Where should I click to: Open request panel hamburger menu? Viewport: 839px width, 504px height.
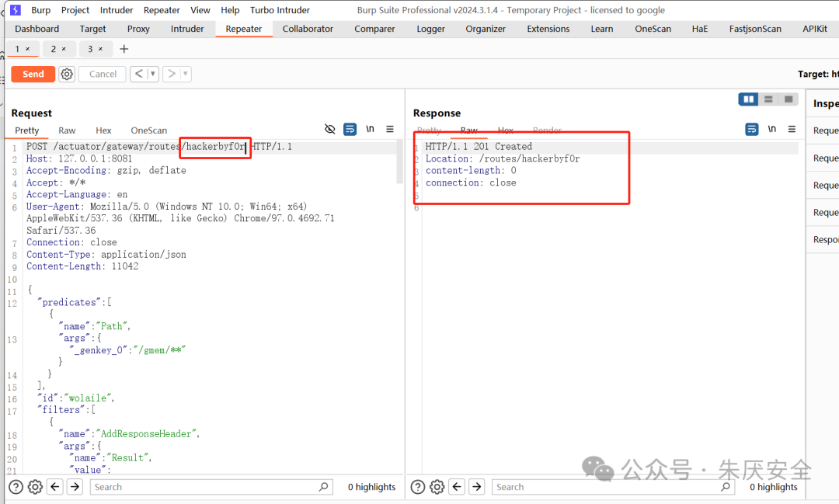pyautogui.click(x=390, y=129)
